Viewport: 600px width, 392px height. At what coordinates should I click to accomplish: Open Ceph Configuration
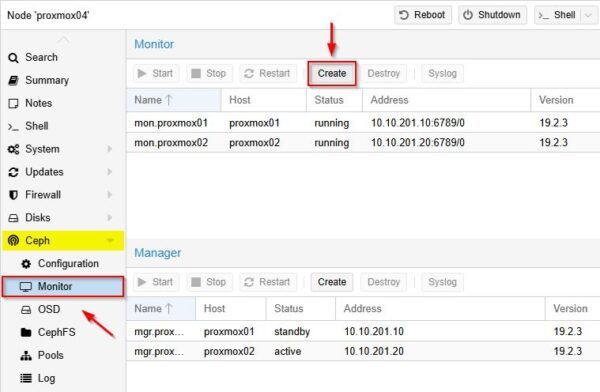point(63,264)
